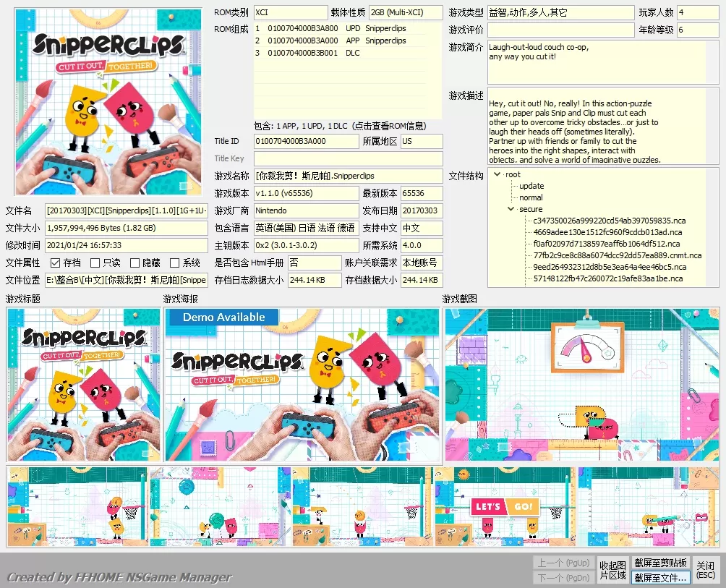Click the Snipperclips box art thumbnail
726x588 pixels.
[108, 100]
